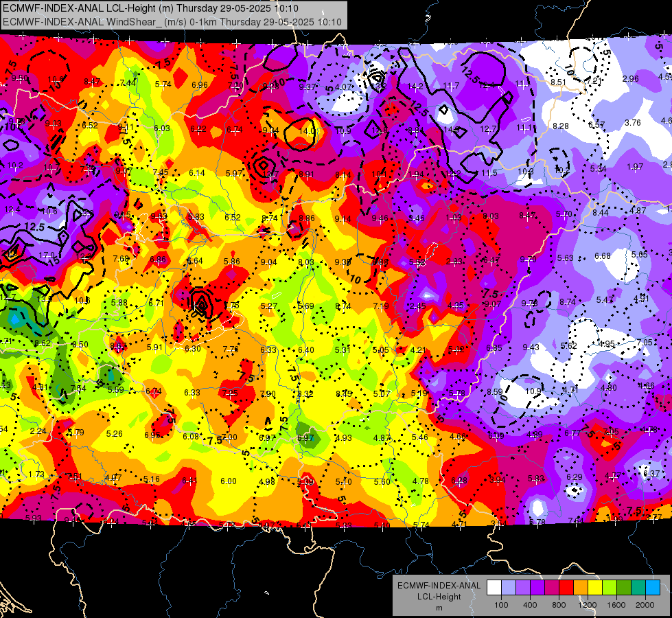Image resolution: width=672 pixels, height=618 pixels.
Task: Click legend label "800"
Action: (x=559, y=605)
